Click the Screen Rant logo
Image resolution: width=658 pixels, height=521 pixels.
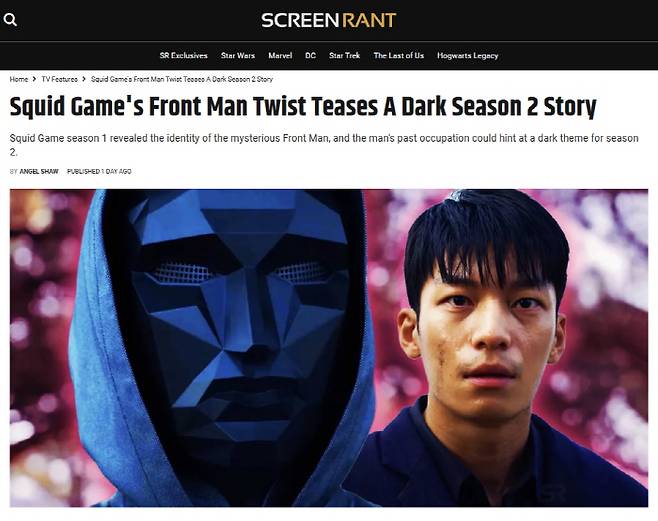click(x=329, y=20)
